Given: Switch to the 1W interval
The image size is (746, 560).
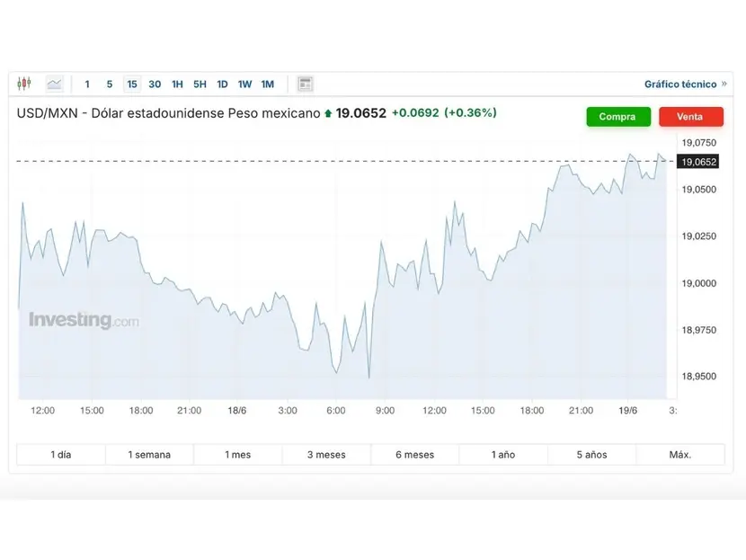Looking at the screenshot, I should (x=244, y=84).
